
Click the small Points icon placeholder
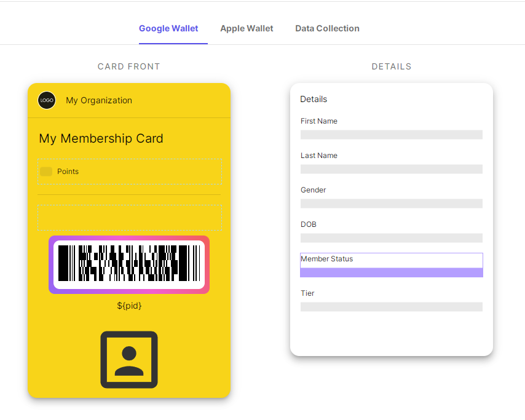[x=46, y=172]
